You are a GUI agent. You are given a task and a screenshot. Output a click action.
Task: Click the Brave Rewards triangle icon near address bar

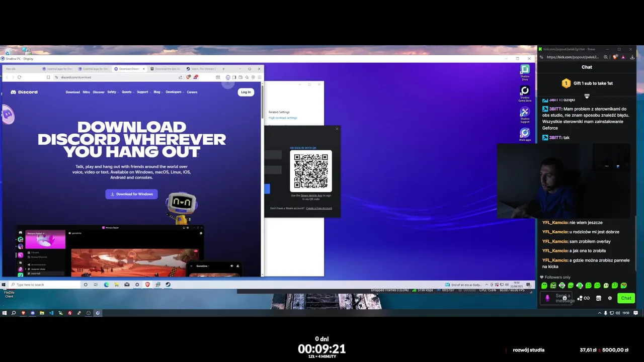[x=195, y=77]
